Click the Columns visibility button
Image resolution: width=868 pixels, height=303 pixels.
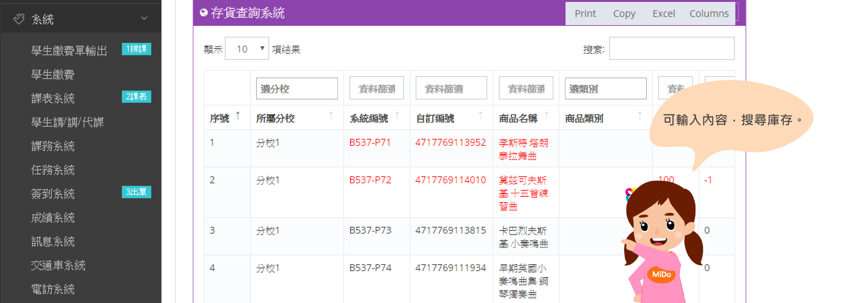click(709, 14)
